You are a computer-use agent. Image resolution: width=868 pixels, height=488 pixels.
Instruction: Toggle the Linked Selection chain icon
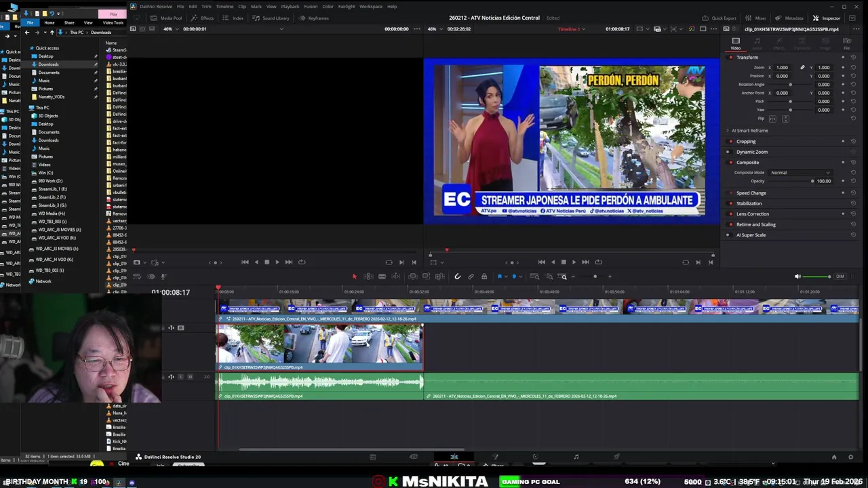point(471,277)
